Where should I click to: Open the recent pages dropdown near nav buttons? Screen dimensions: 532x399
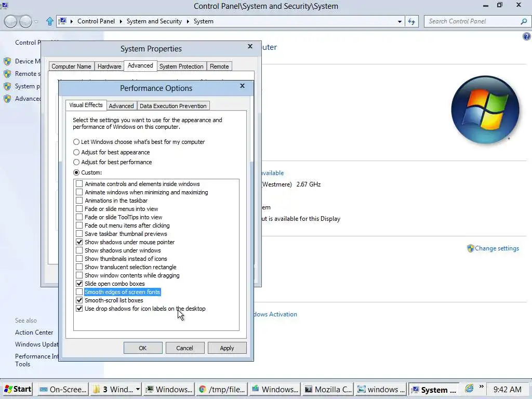click(36, 22)
